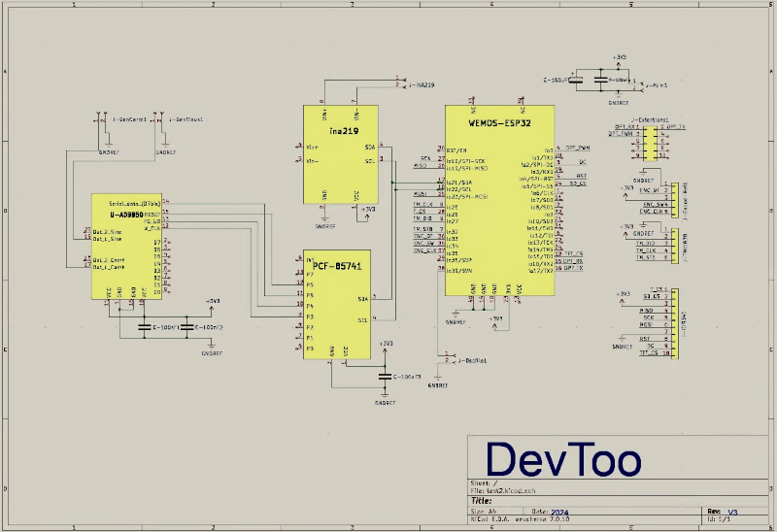The image size is (777, 532).
Task: Click the io21/SDA pin label on ESP32
Action: coord(458,183)
